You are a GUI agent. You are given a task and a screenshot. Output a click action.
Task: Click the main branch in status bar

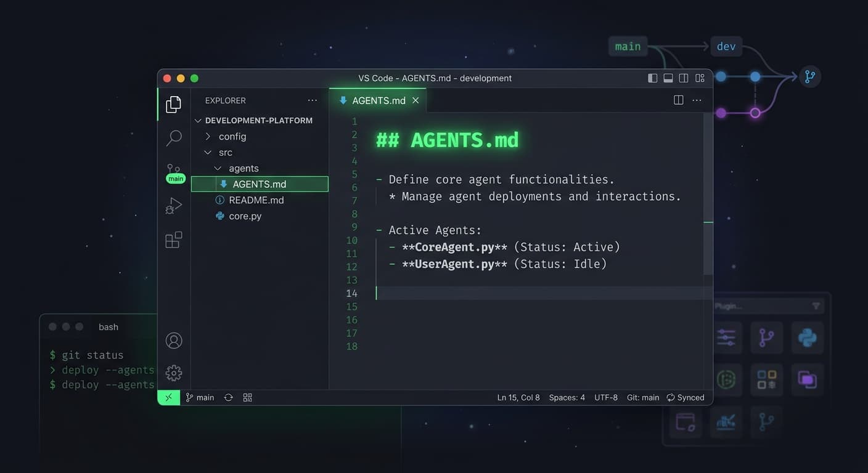click(x=200, y=397)
